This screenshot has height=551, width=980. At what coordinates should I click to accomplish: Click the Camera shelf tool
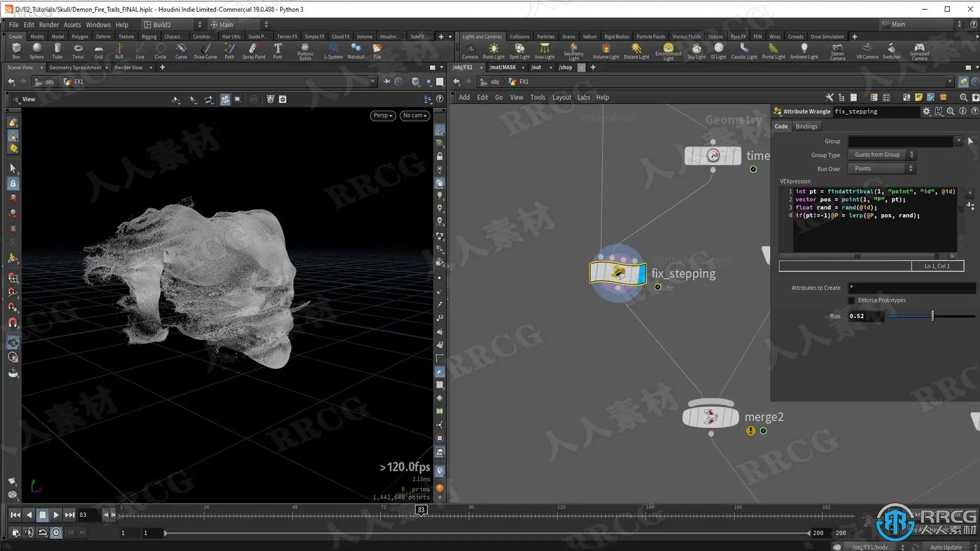click(470, 51)
